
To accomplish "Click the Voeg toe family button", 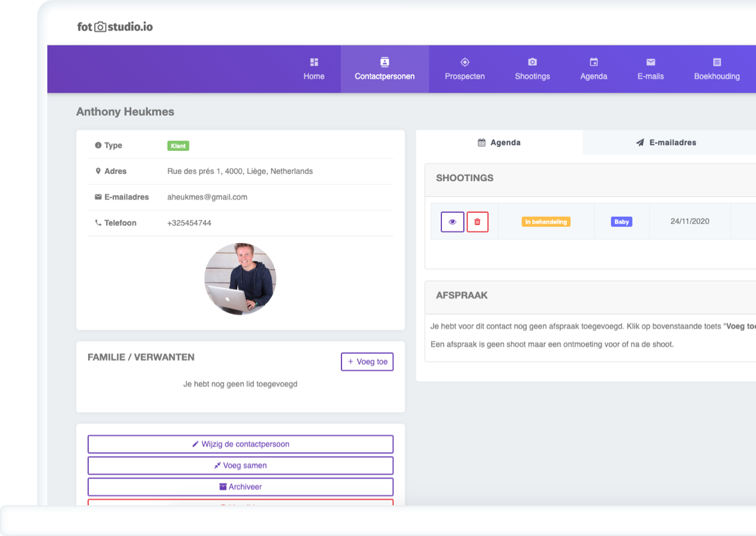I will [x=367, y=361].
